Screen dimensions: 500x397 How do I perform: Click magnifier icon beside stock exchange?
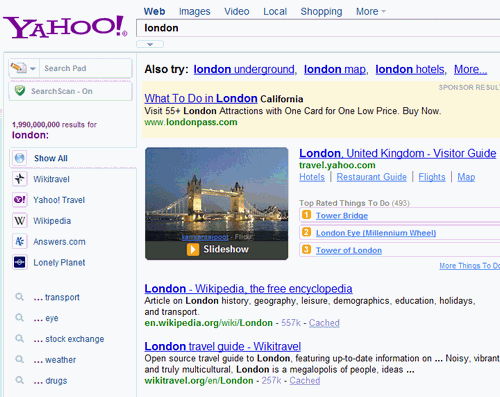(x=20, y=339)
